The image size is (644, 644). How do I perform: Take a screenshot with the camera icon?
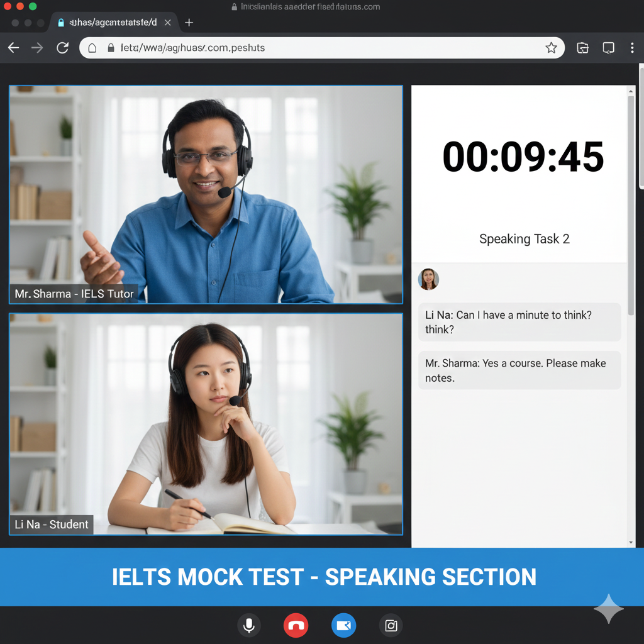click(x=391, y=625)
